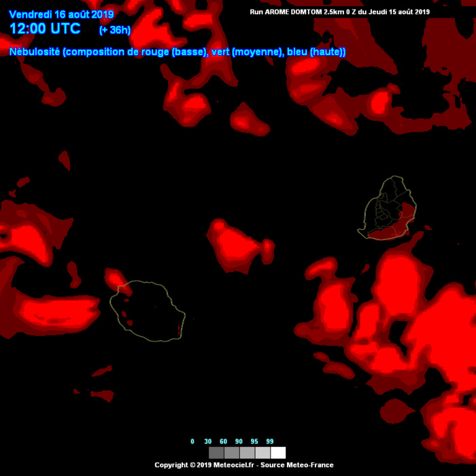Click the small cloud touching Réunion's northwest coast
Viewport: 476px width, 476px height.
(117, 279)
